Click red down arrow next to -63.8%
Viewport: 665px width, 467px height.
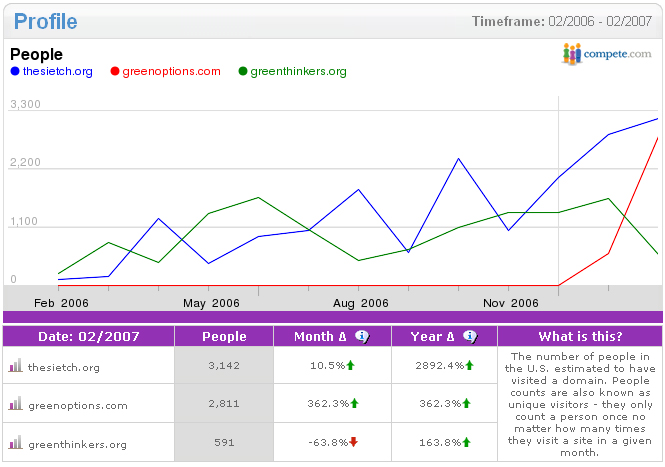(x=354, y=442)
